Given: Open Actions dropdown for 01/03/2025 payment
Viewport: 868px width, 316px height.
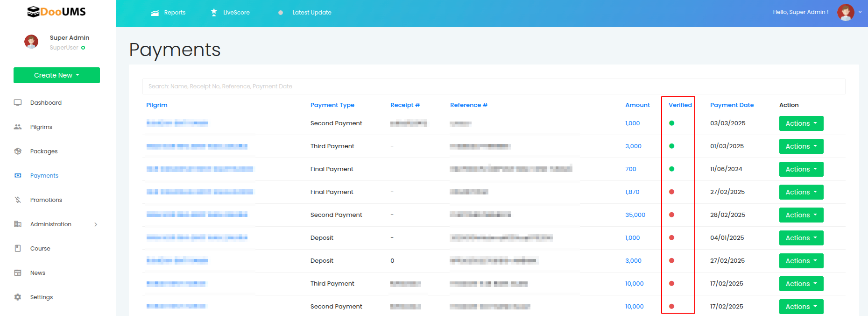Looking at the screenshot, I should tap(801, 146).
